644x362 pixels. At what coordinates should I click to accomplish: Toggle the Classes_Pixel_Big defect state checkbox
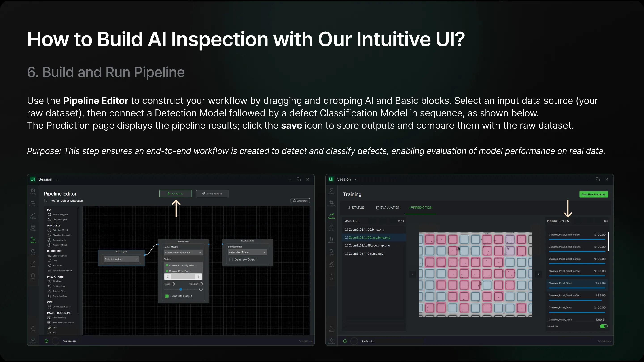[x=167, y=265]
